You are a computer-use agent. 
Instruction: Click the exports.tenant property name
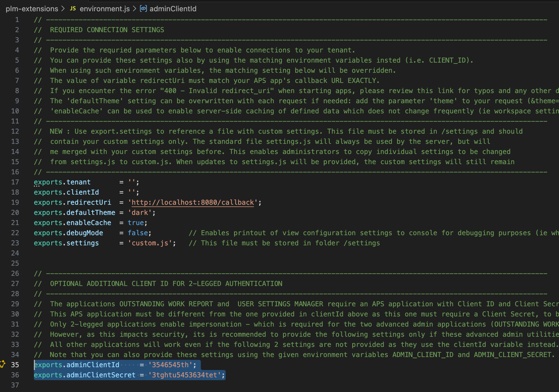click(78, 182)
